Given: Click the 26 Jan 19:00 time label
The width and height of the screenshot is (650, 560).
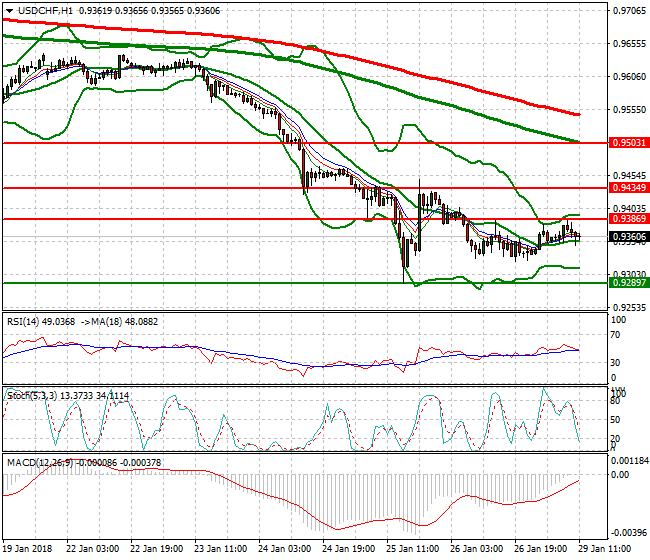Looking at the screenshot, I should (x=541, y=549).
